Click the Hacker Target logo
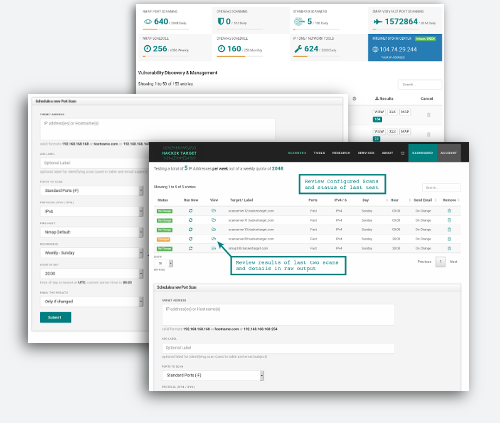This screenshot has height=423, width=500. click(x=179, y=153)
